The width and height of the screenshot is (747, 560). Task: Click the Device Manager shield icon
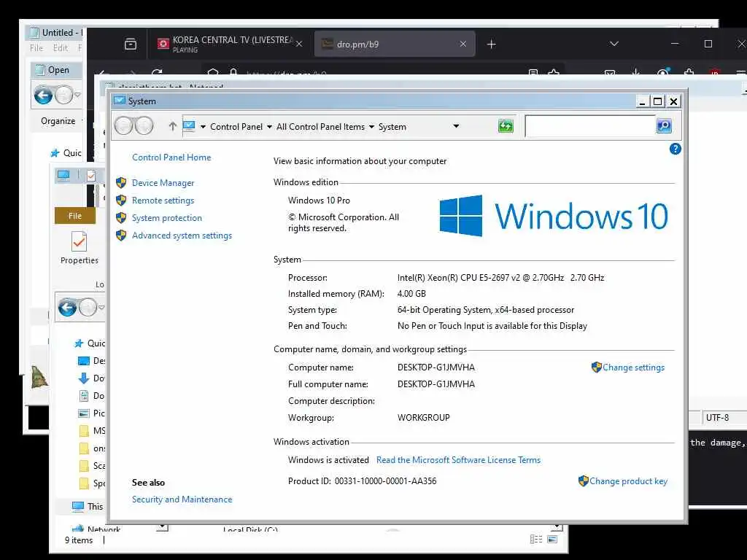122,182
